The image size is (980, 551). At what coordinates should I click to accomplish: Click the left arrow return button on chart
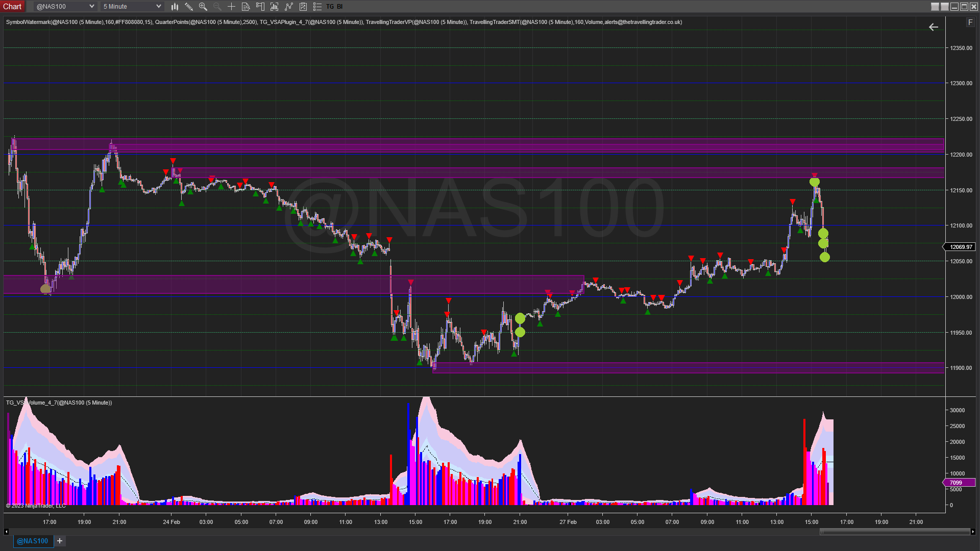pos(934,28)
